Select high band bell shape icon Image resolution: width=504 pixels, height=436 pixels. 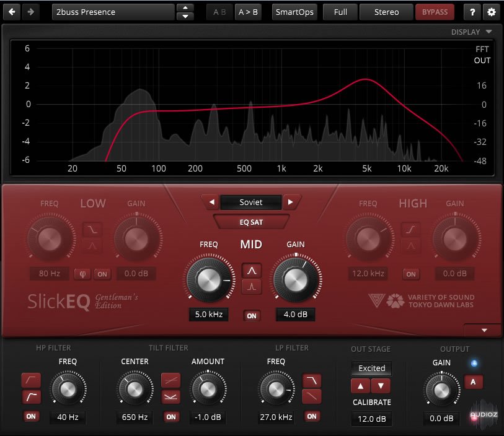[410, 246]
